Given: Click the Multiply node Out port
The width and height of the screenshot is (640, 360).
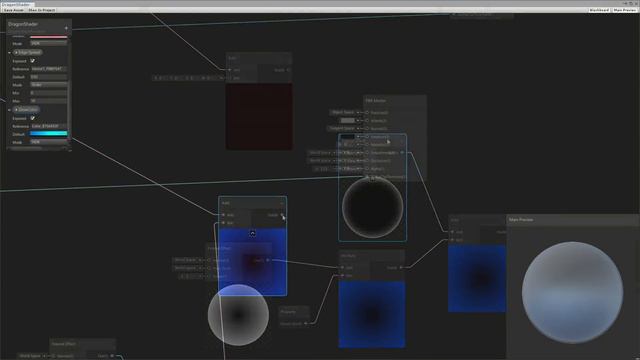Looking at the screenshot, I should [401, 268].
